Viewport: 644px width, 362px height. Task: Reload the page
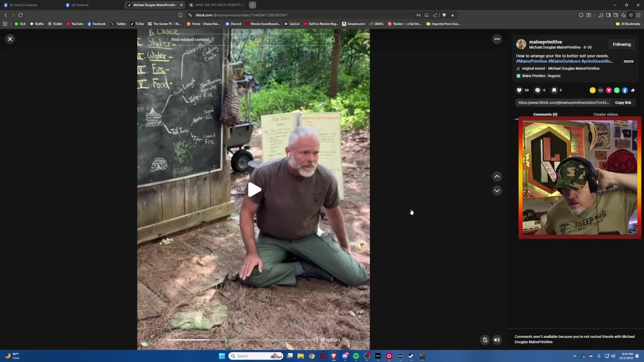[21, 15]
